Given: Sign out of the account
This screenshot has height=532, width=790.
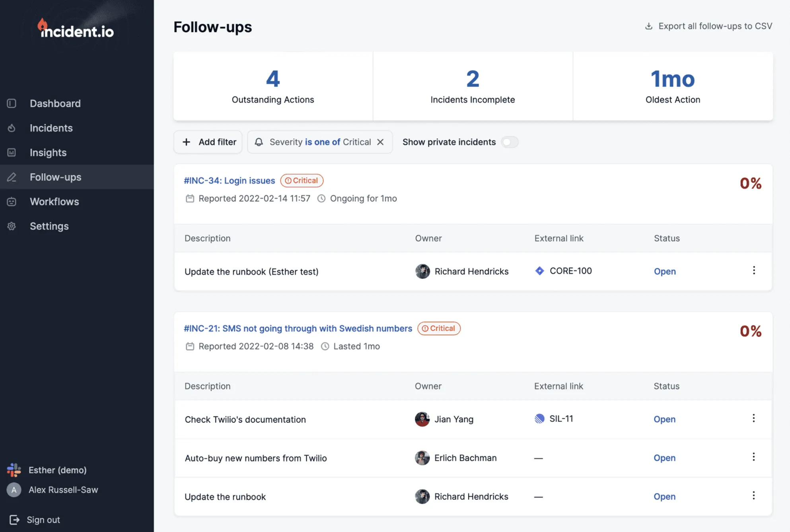Looking at the screenshot, I should 35,520.
